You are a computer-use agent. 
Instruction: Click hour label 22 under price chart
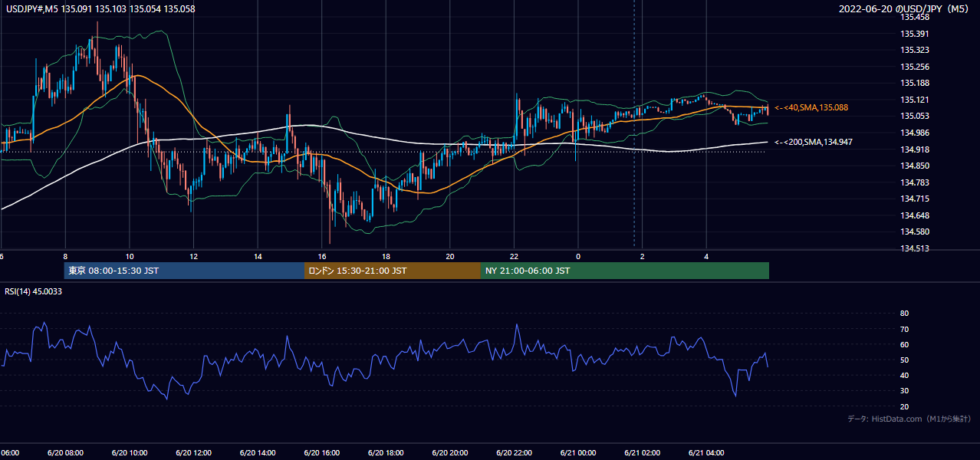click(515, 257)
